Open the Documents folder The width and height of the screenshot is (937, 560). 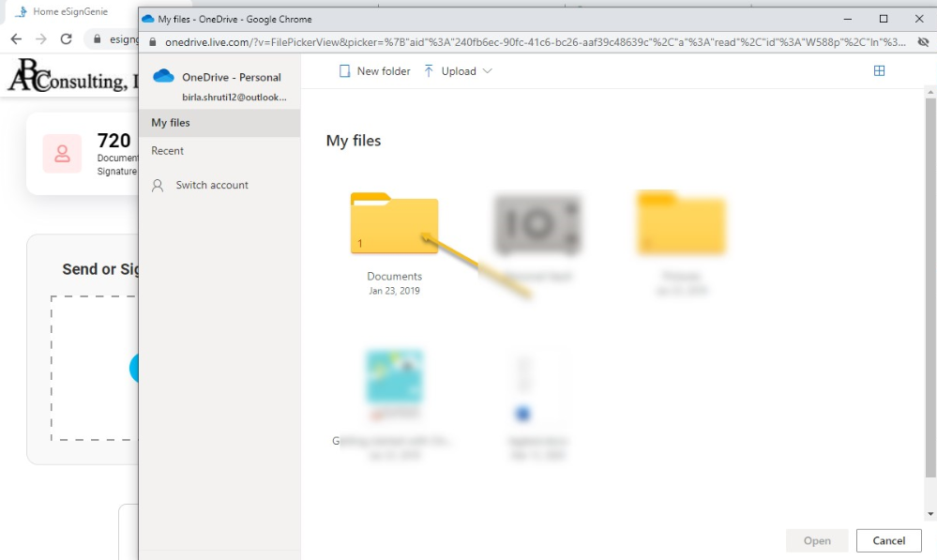394,224
